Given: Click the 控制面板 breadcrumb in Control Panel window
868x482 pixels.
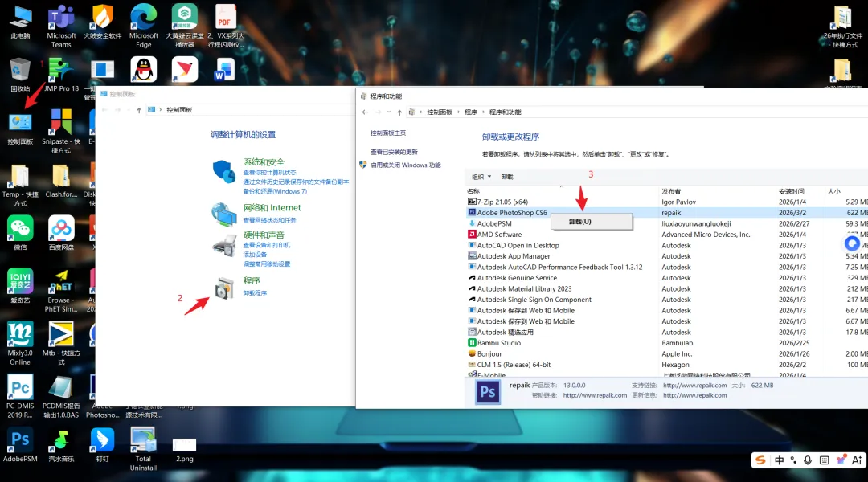Looking at the screenshot, I should [x=179, y=110].
